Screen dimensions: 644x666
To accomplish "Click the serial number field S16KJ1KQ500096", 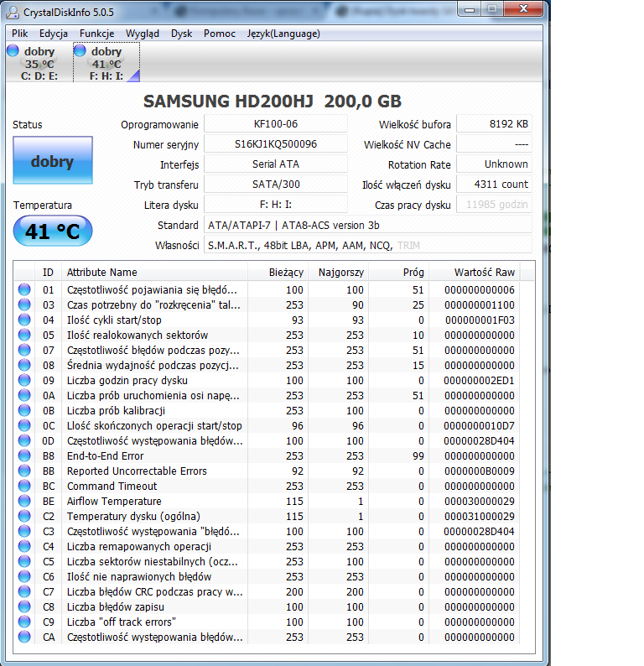I will (x=276, y=144).
